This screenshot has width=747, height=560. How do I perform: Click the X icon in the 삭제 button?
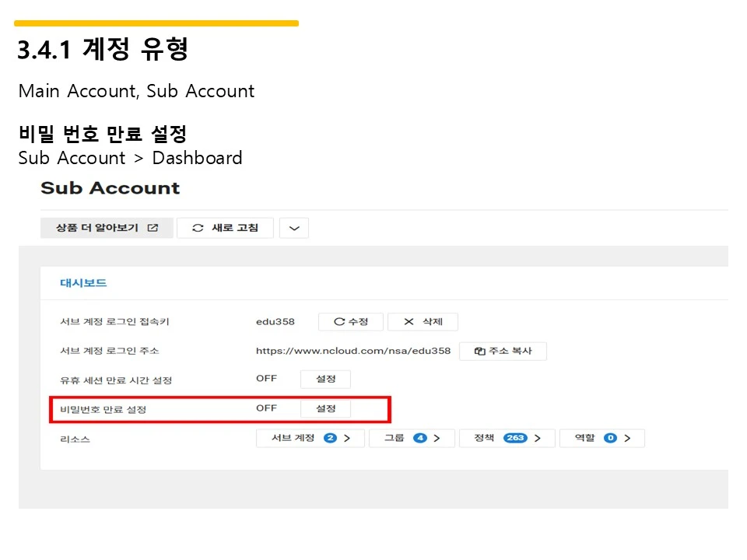pos(409,322)
